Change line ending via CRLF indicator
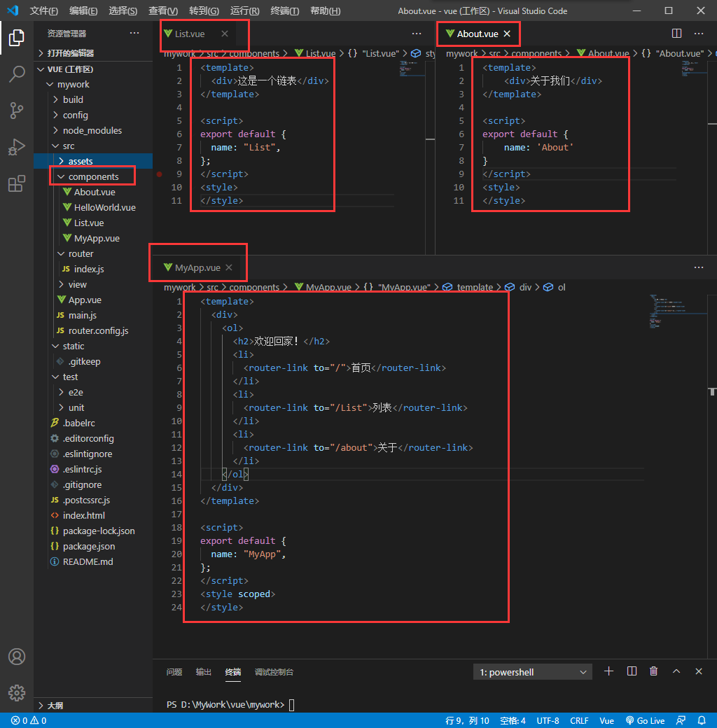Screen dimensions: 717x728 click(x=579, y=720)
